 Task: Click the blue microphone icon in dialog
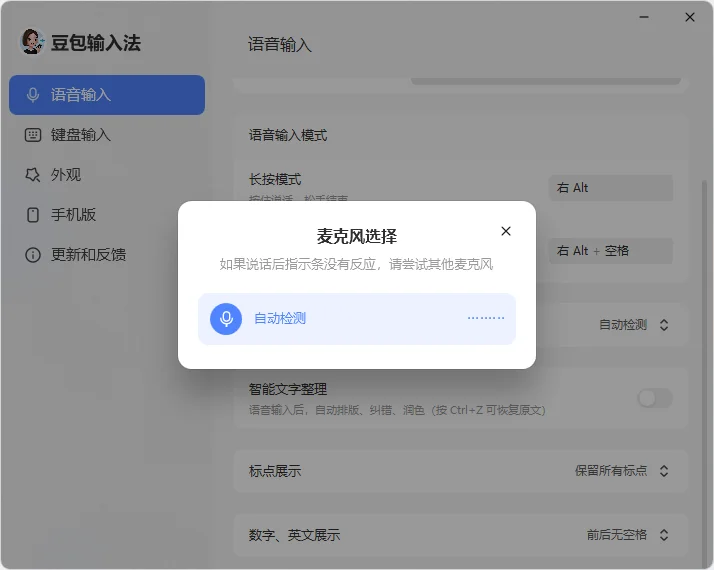[226, 319]
